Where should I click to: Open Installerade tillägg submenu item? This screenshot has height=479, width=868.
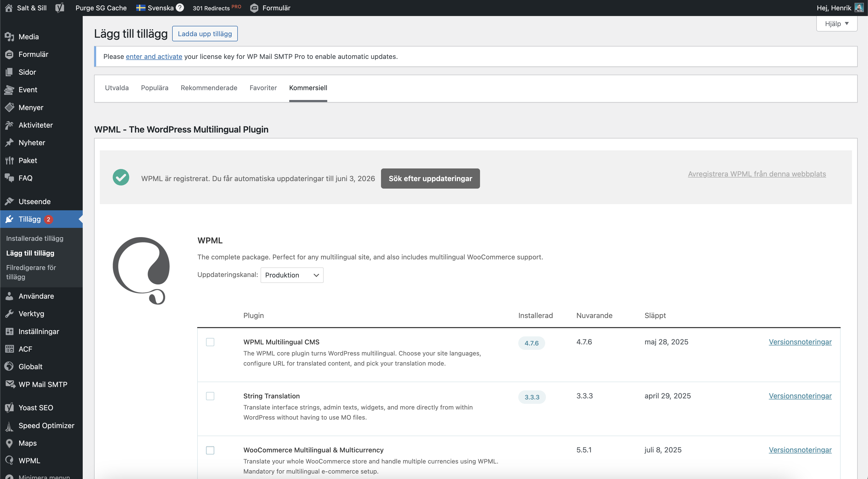(35, 238)
